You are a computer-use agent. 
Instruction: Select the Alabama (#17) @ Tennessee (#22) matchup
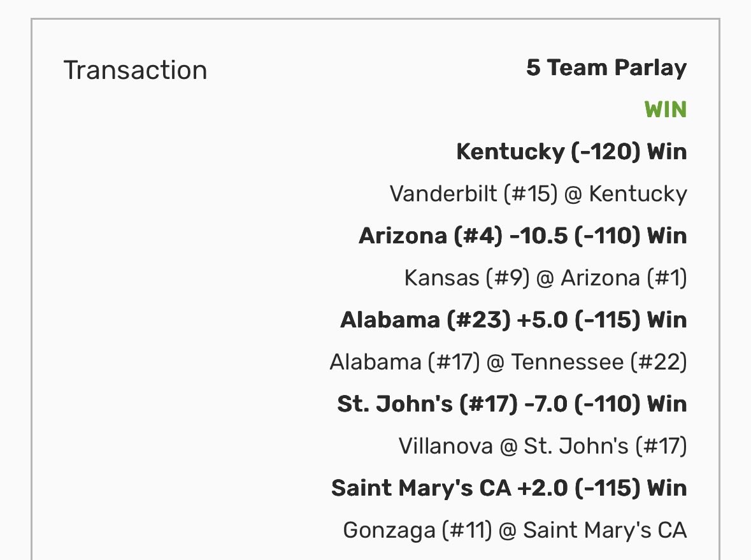(x=508, y=362)
